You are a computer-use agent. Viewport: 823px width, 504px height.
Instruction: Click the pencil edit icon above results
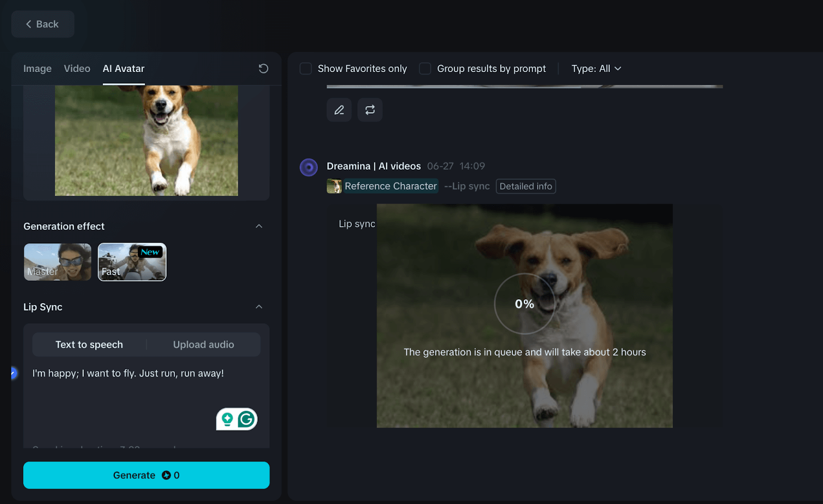point(339,110)
